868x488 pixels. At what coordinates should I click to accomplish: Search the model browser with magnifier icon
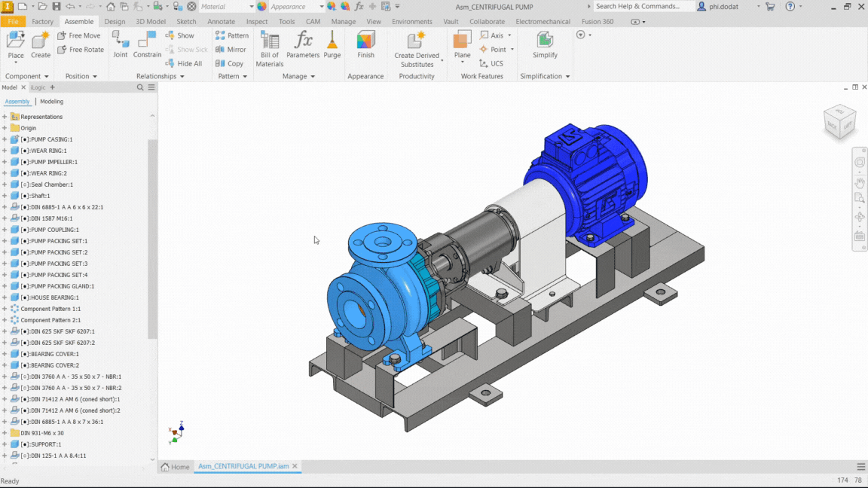[x=140, y=87]
